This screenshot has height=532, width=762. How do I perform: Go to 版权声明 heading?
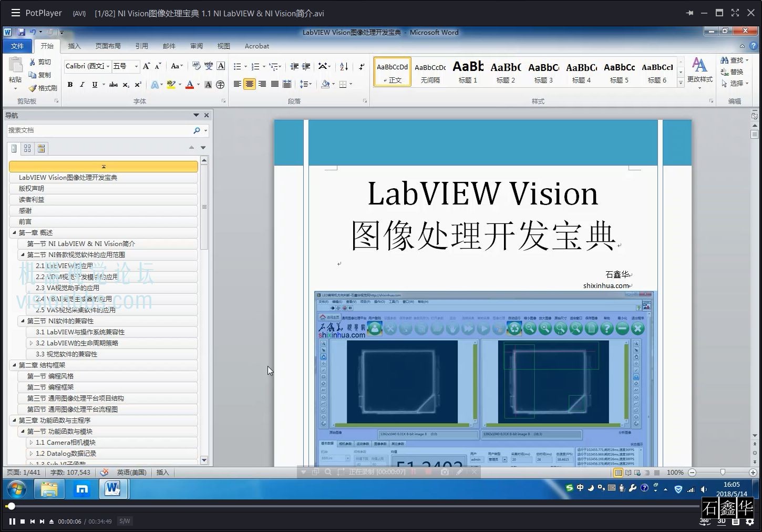point(32,188)
